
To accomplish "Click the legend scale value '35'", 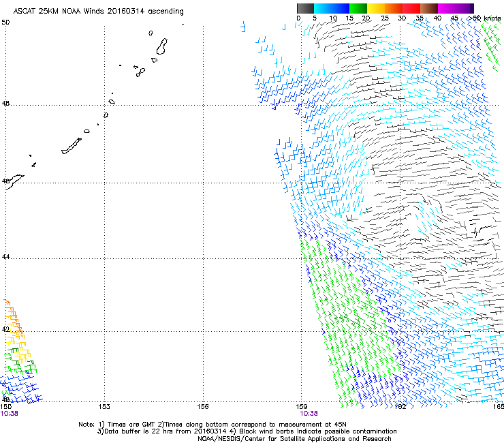I will [x=420, y=18].
